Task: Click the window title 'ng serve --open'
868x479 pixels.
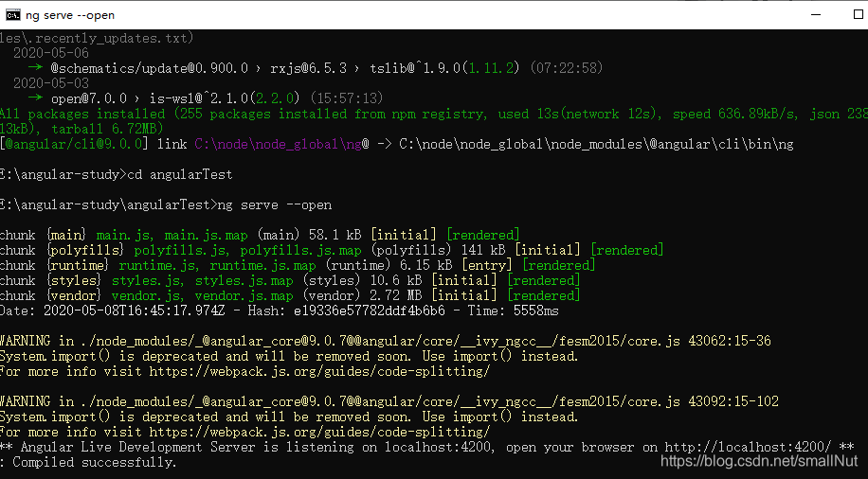Action: [x=70, y=15]
